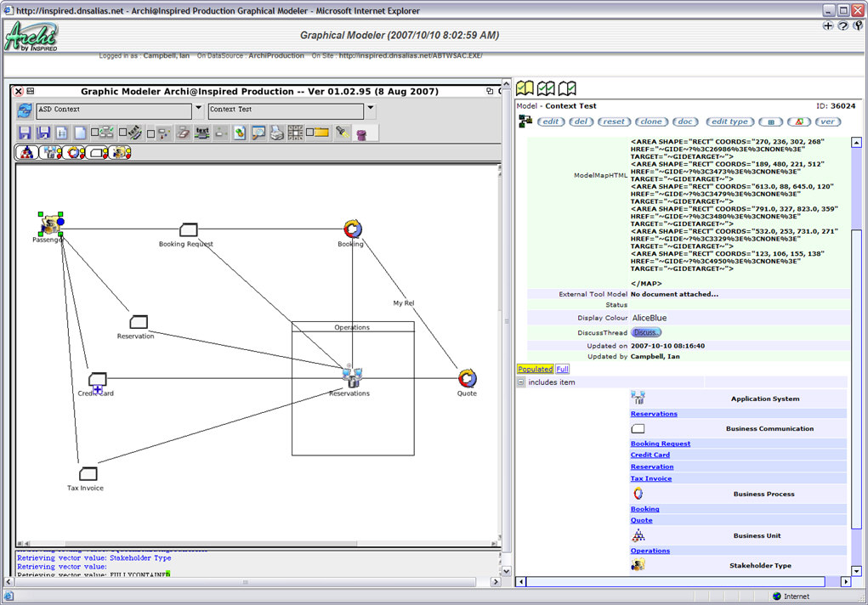Collapse the includes item section
The width and height of the screenshot is (868, 605).
tap(521, 381)
